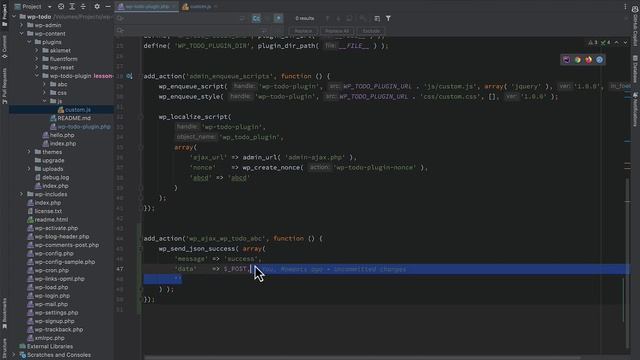Click the filter search results funnel icon

coord(388,18)
